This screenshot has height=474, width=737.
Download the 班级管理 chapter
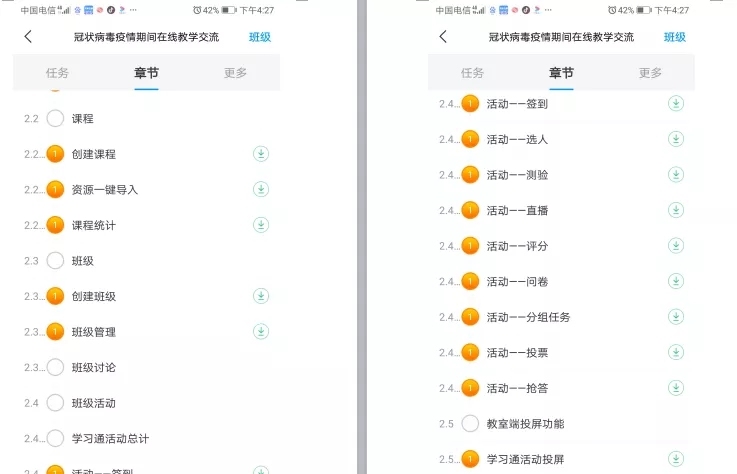coord(261,332)
